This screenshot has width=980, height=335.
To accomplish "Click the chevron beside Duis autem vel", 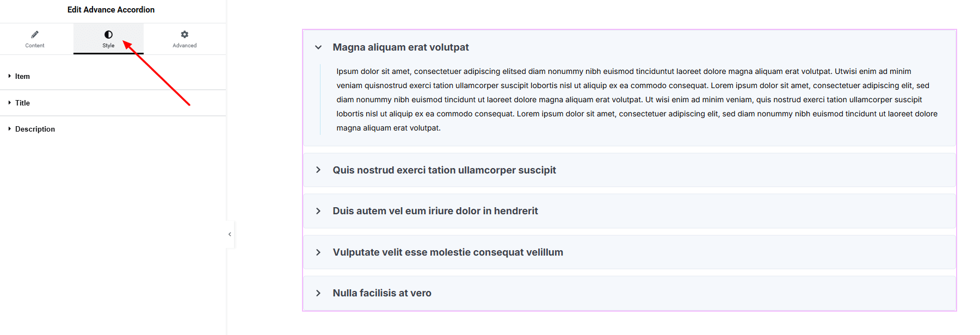I will [x=318, y=211].
